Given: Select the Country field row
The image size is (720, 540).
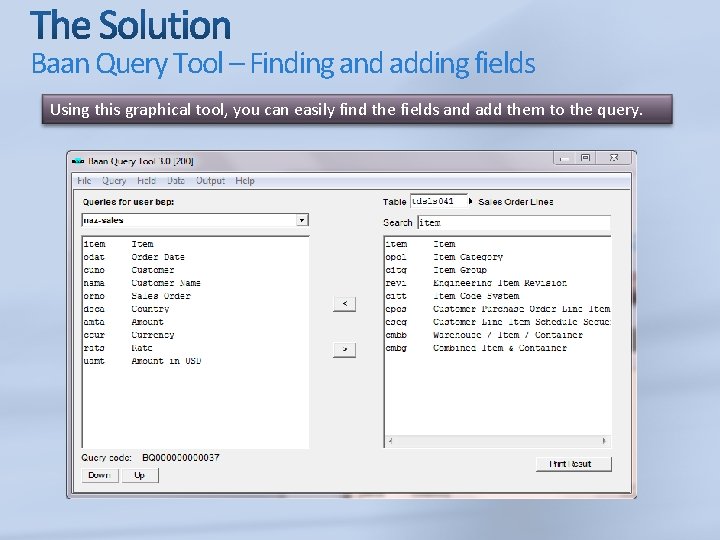Looking at the screenshot, I should (196, 309).
